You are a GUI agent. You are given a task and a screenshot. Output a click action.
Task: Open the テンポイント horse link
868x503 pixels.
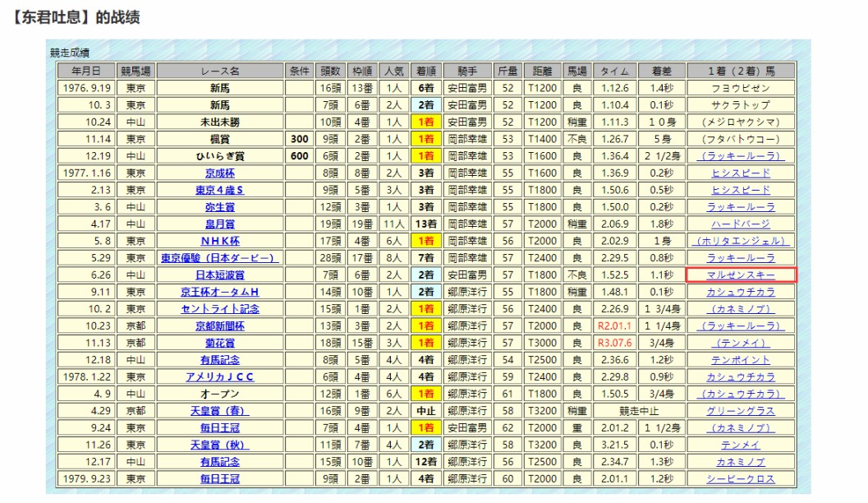pyautogui.click(x=740, y=360)
